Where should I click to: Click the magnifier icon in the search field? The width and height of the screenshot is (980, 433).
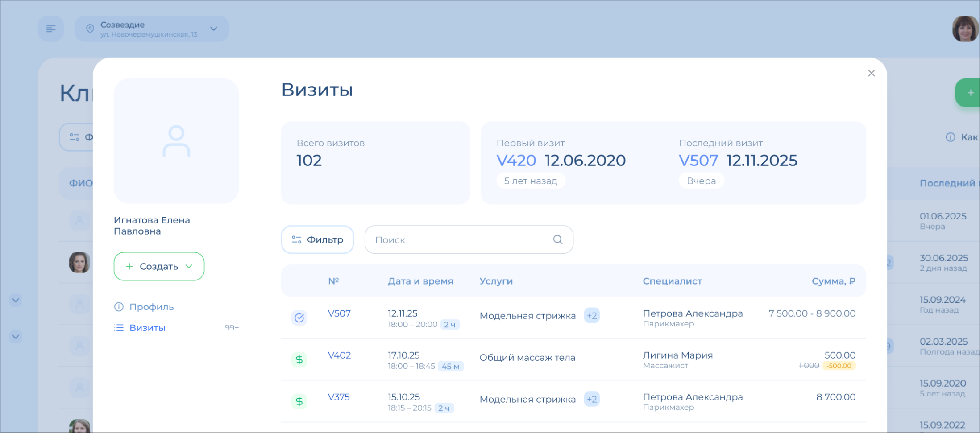557,239
